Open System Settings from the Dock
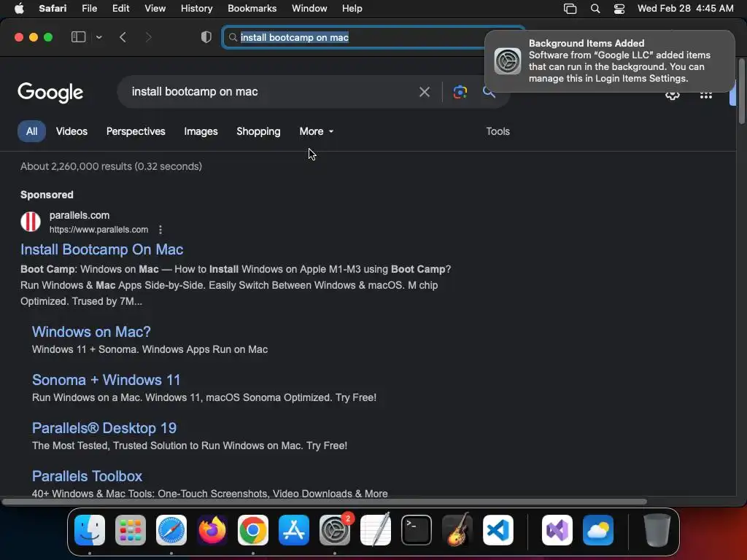The width and height of the screenshot is (747, 560). (x=334, y=530)
